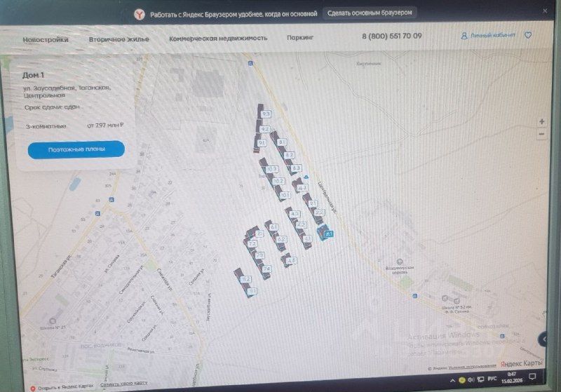Select building marker 2.1 on the map
The width and height of the screenshot is (561, 392).
[313, 203]
